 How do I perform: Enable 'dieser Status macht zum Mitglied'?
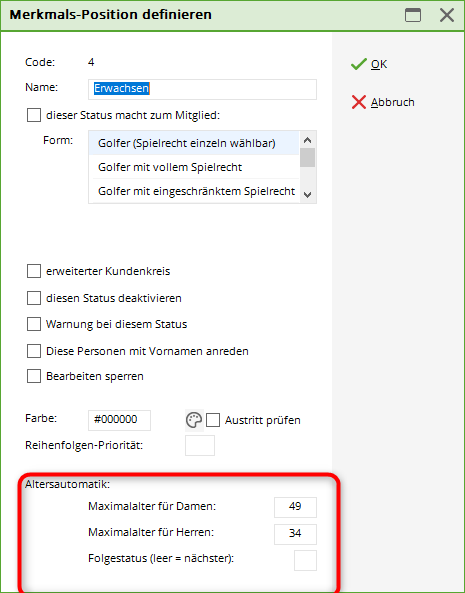tap(34, 115)
